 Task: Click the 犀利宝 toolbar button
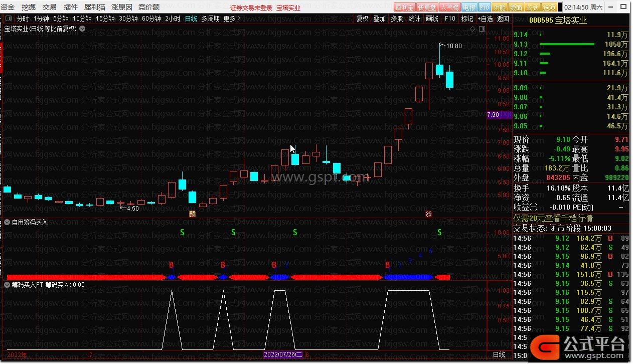tap(404, 8)
